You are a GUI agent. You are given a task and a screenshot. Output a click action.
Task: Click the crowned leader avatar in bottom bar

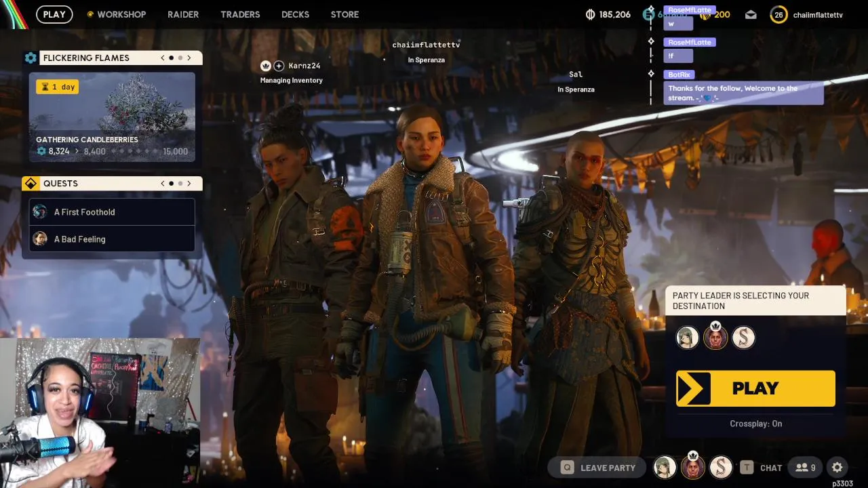[692, 466]
